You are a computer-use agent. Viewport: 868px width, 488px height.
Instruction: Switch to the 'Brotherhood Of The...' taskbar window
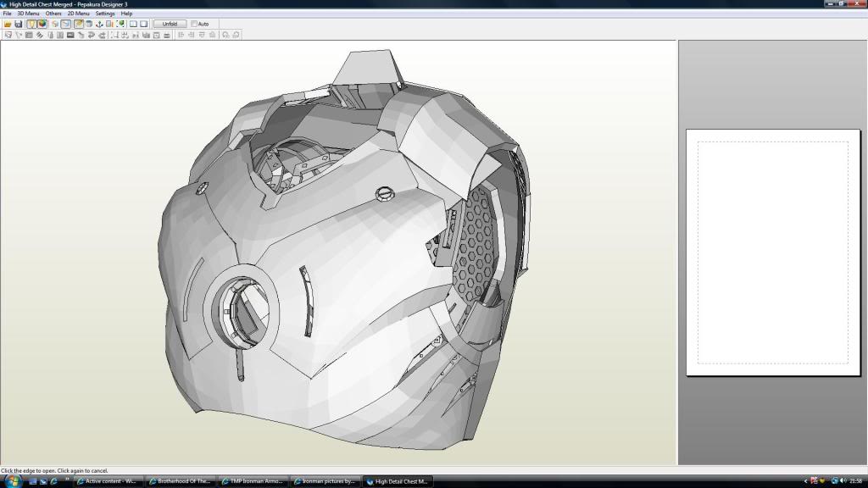point(181,481)
